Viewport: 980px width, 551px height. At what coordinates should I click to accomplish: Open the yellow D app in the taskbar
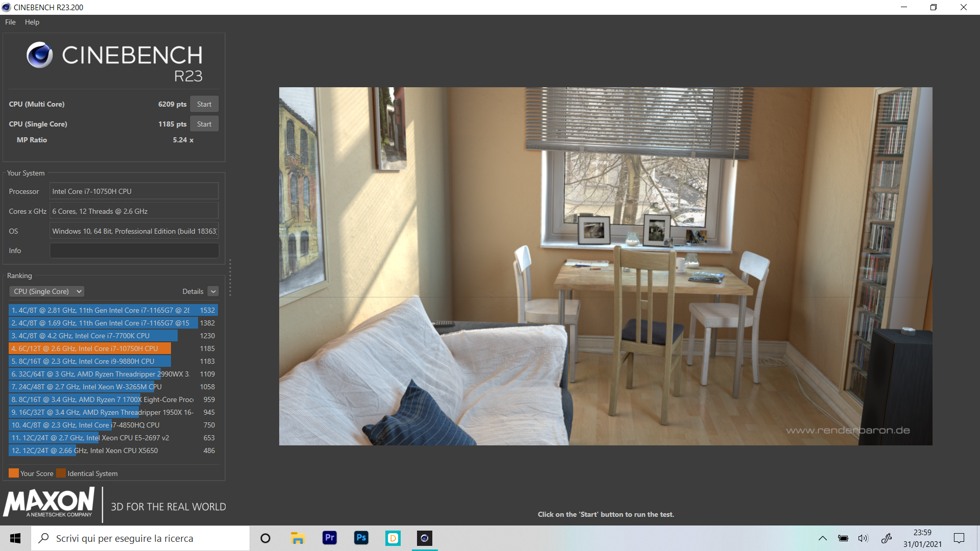pyautogui.click(x=393, y=538)
